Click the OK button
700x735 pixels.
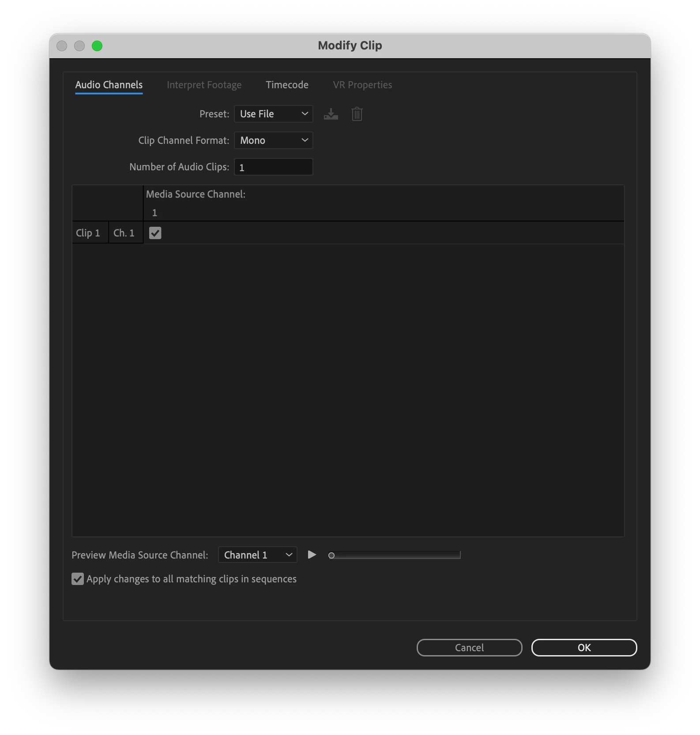pos(584,648)
